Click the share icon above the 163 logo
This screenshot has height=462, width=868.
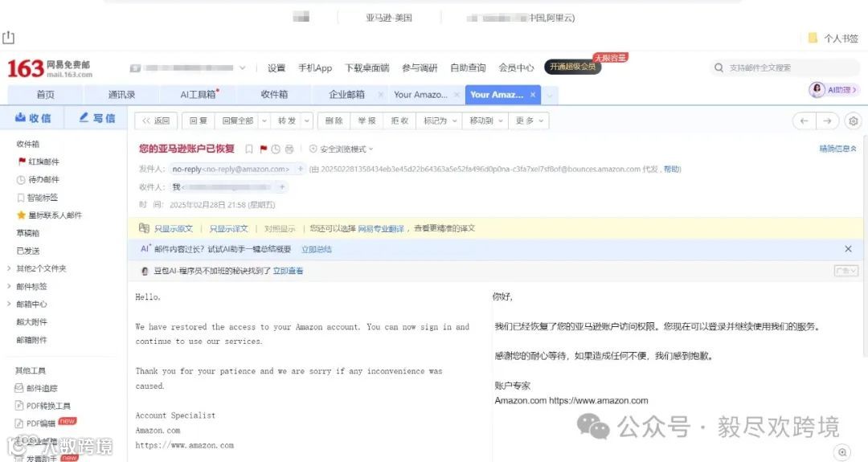tap(8, 38)
